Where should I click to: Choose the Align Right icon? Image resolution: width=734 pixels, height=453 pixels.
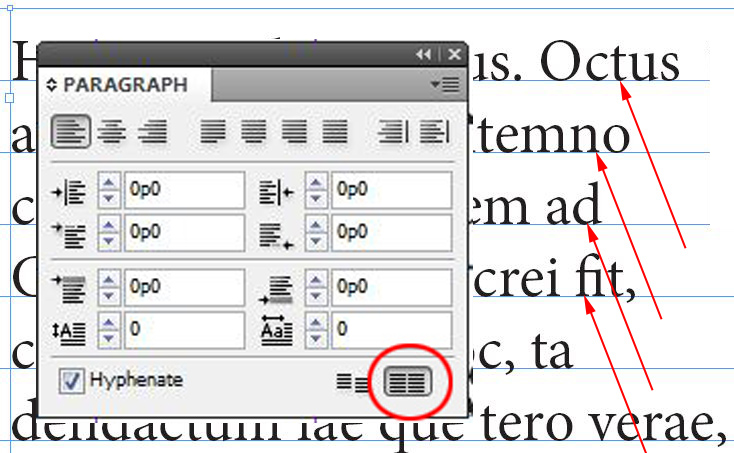[152, 131]
